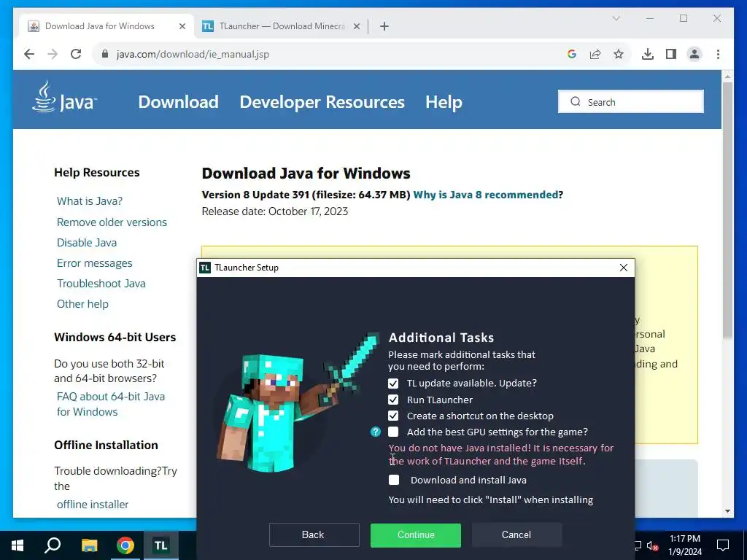747x560 pixels.
Task: Enable Add the best GPU settings
Action: click(x=393, y=432)
